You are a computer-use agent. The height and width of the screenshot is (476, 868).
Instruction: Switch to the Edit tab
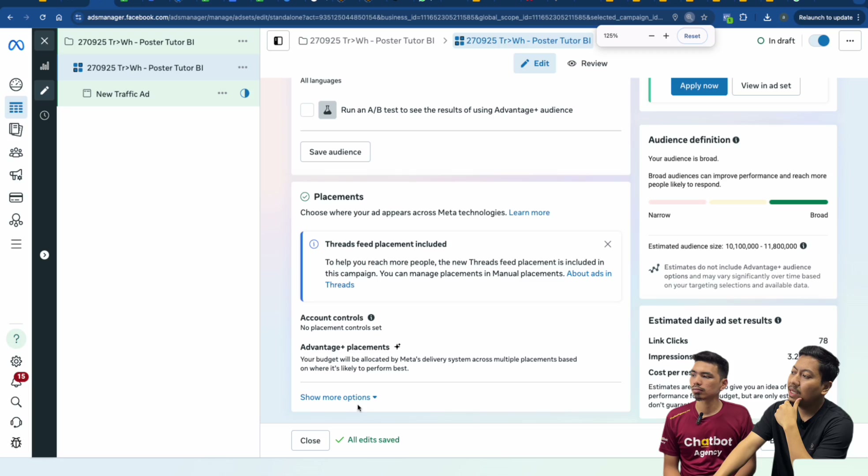click(535, 63)
